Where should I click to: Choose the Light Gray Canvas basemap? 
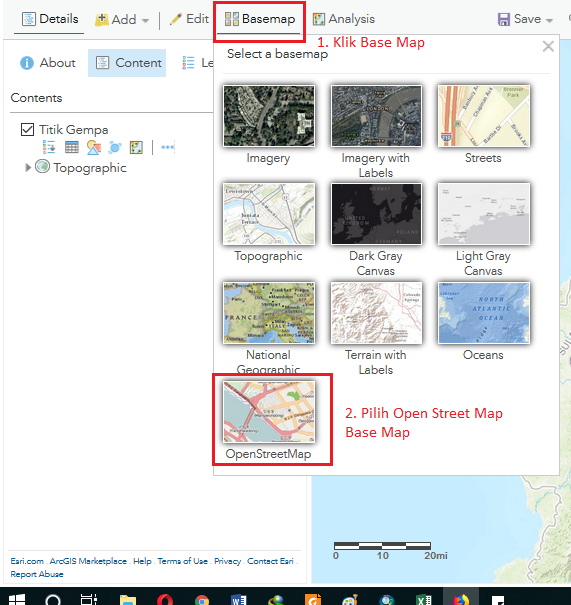(484, 214)
